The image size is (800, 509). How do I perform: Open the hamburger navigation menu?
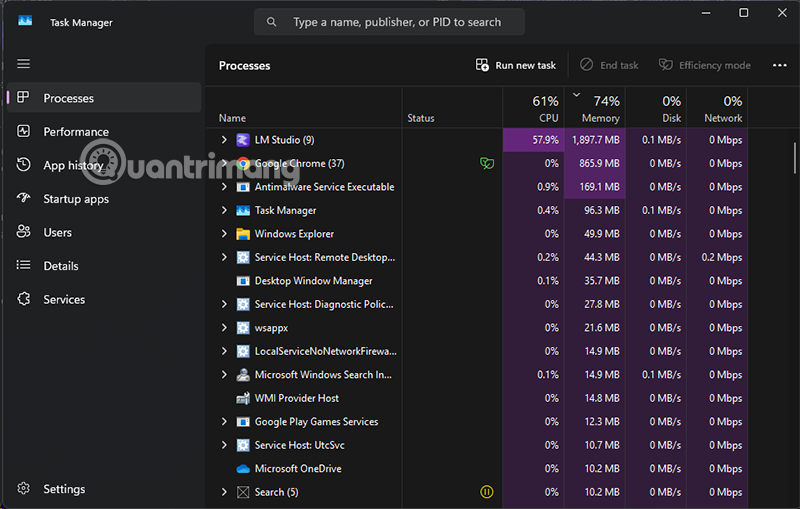[23, 64]
